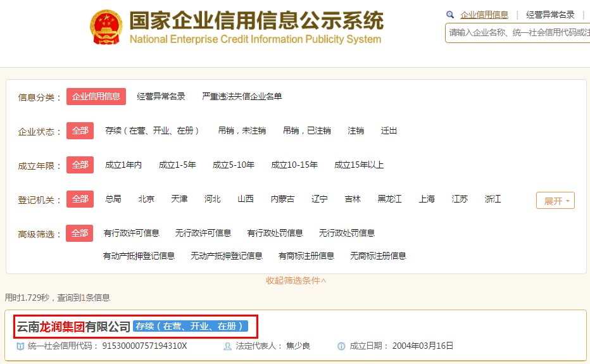The image size is (590, 364).
Task: Choose 浙江 registration authority
Action: click(493, 199)
